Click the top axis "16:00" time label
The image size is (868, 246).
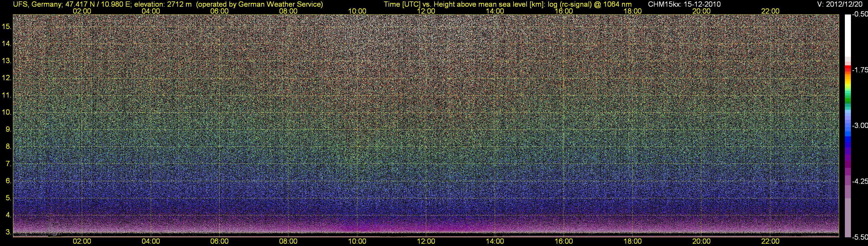click(x=564, y=11)
